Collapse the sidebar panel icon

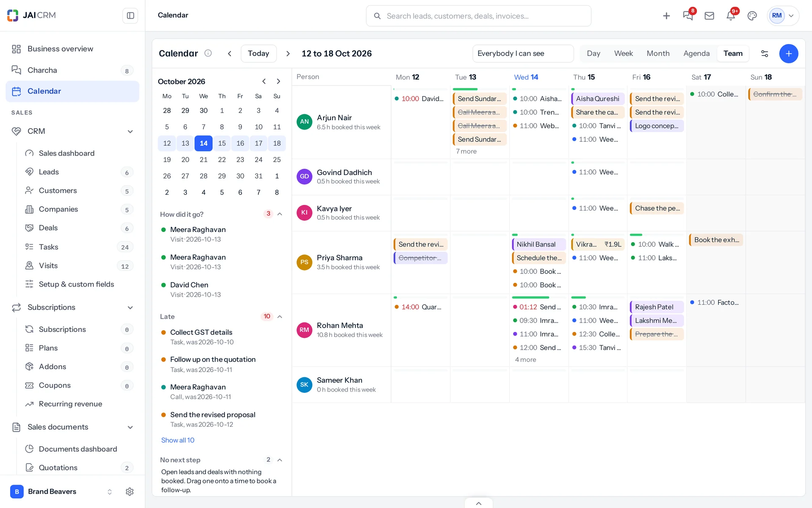click(x=130, y=16)
